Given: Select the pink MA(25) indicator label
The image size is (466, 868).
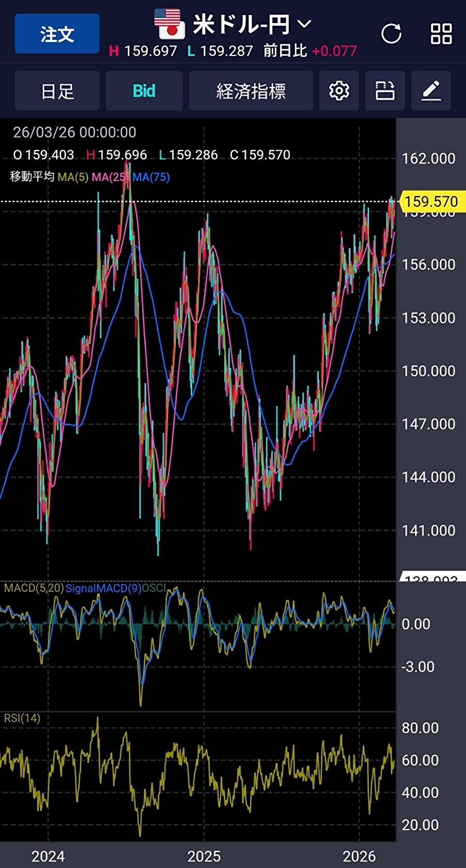Looking at the screenshot, I should pyautogui.click(x=109, y=177).
